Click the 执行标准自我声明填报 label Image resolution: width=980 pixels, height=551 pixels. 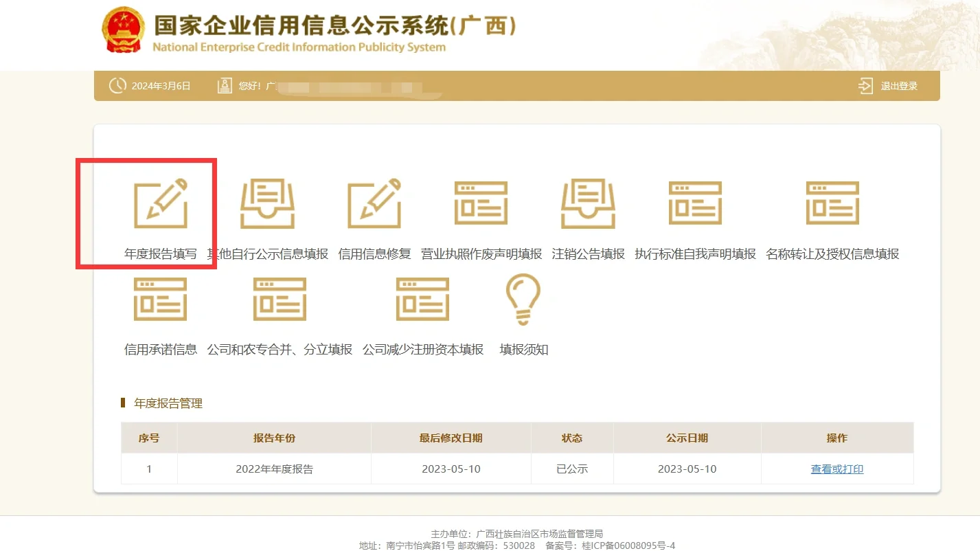tap(696, 254)
